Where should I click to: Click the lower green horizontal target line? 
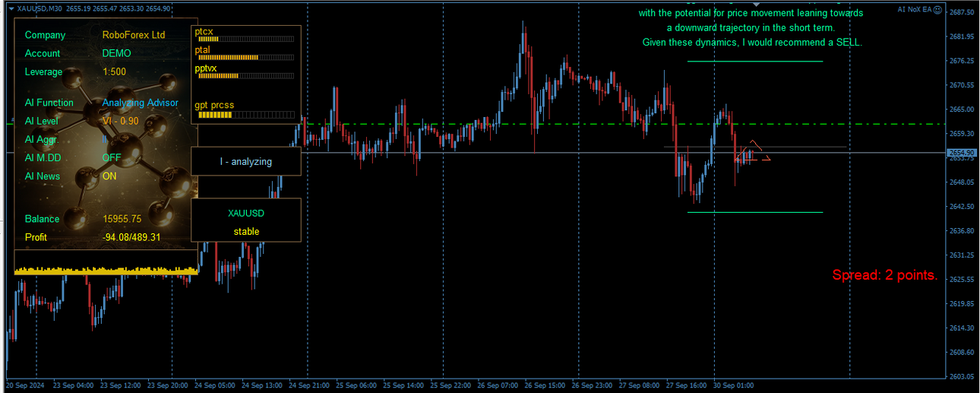click(x=755, y=212)
